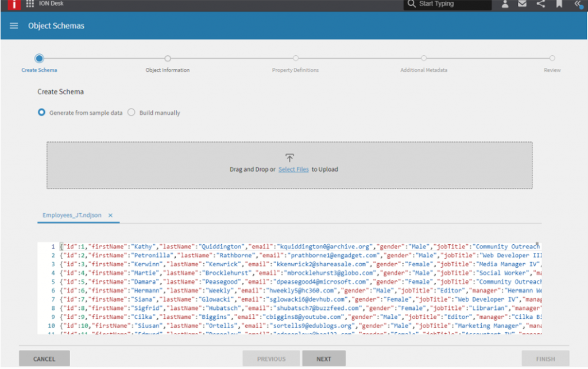Open the app launcher grid icon
This screenshot has height=369, width=588.
30,4
